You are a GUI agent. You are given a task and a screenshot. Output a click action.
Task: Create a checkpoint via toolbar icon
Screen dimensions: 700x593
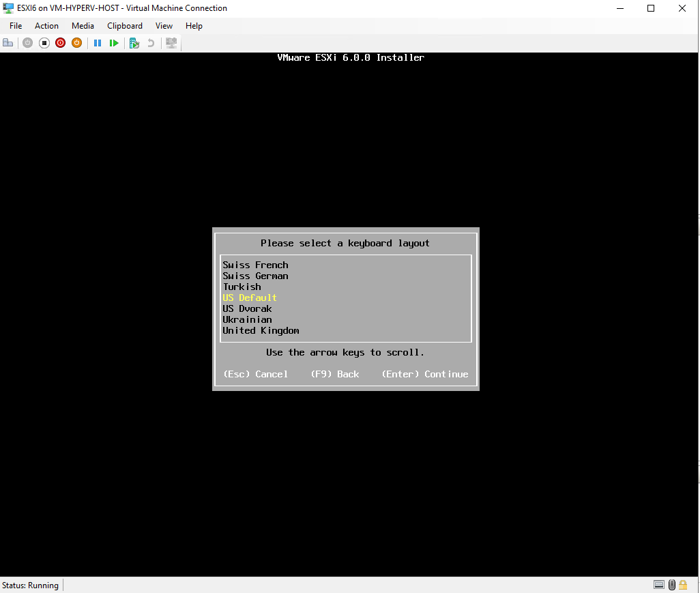tap(134, 43)
